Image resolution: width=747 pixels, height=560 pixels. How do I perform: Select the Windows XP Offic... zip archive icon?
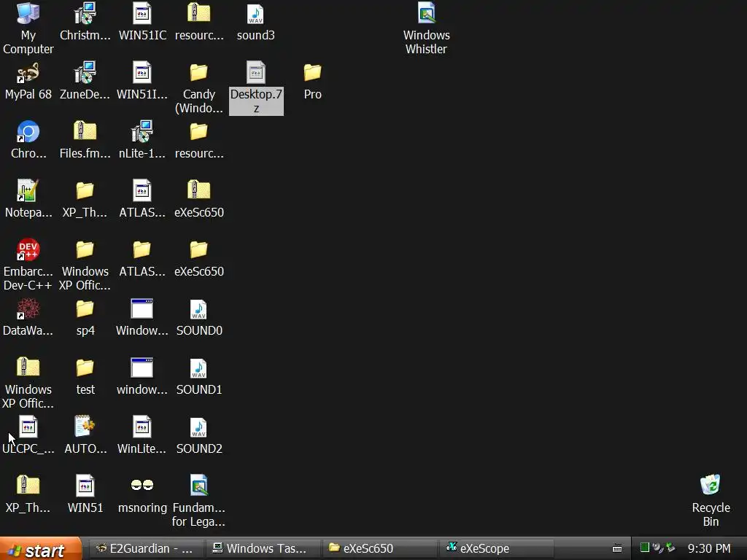28,368
